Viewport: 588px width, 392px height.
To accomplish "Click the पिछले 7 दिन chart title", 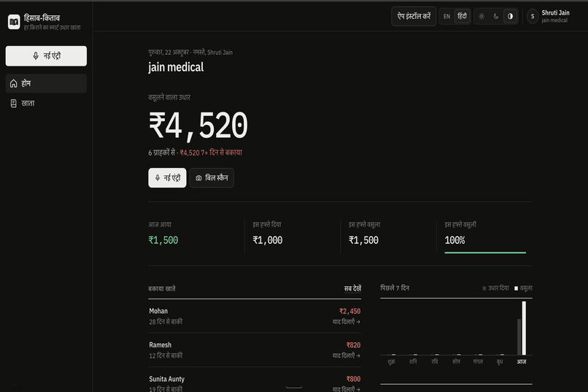I will pyautogui.click(x=395, y=288).
